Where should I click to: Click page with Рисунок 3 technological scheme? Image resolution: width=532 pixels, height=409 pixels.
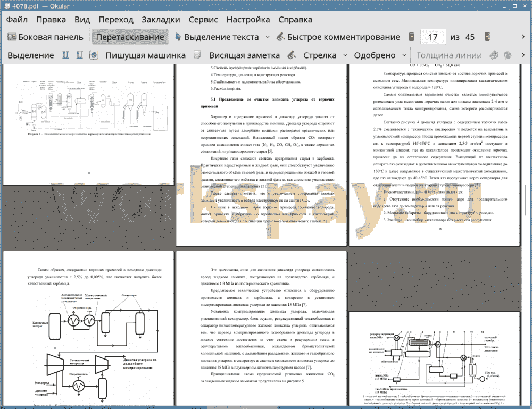tap(88, 124)
